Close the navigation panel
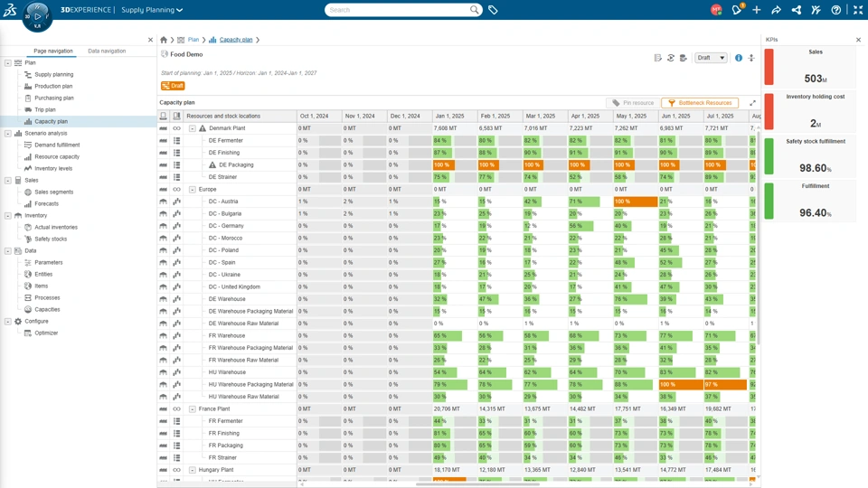The width and height of the screenshot is (868, 488). [151, 40]
